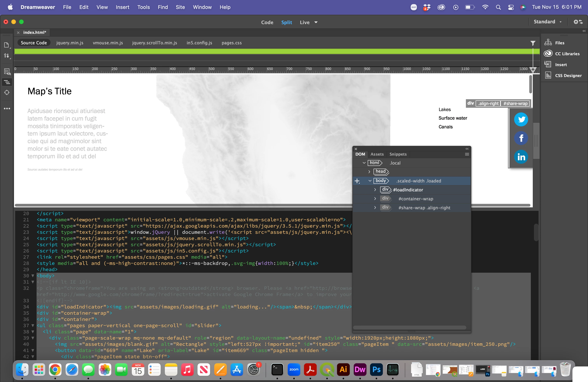The width and height of the screenshot is (588, 382).
Task: Click the LinkedIn share icon
Action: click(521, 157)
